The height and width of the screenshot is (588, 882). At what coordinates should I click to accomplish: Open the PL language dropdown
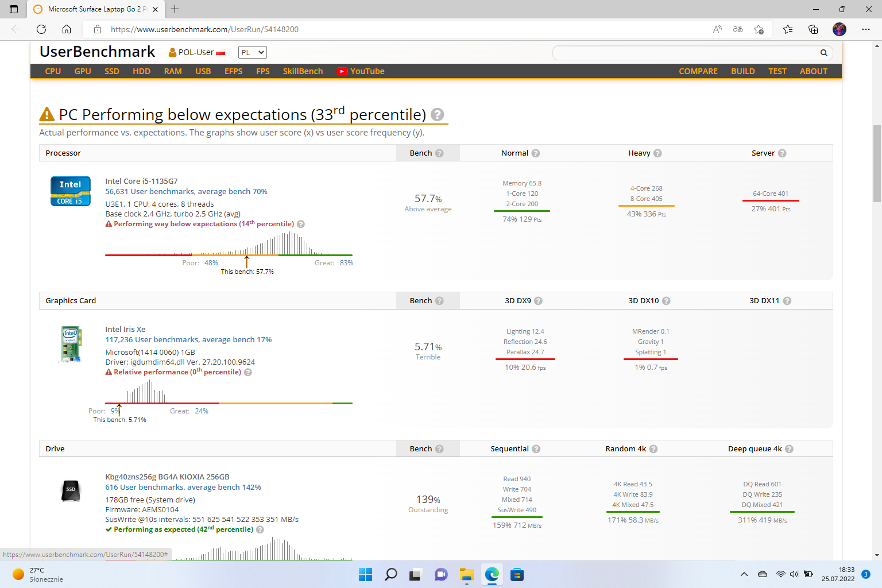pos(253,52)
